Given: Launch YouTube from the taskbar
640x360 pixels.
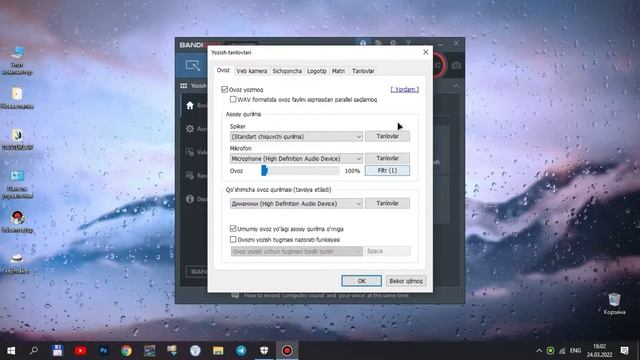Looking at the screenshot, I should (80, 351).
